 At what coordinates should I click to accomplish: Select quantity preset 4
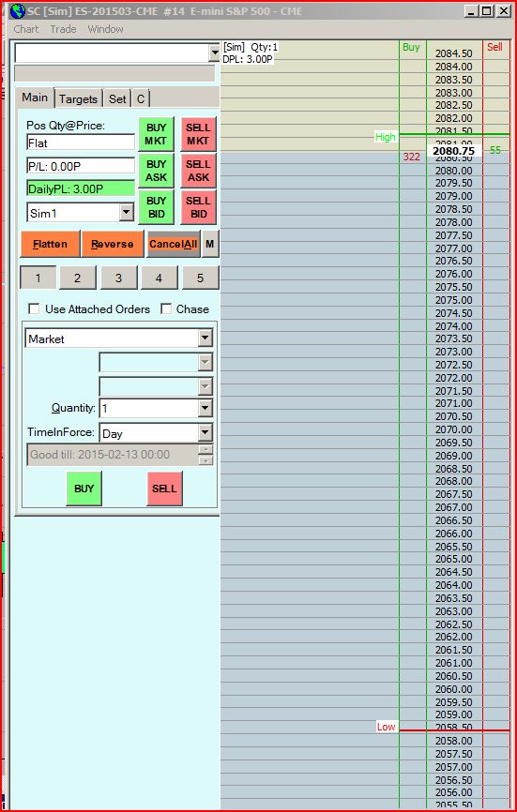159,278
